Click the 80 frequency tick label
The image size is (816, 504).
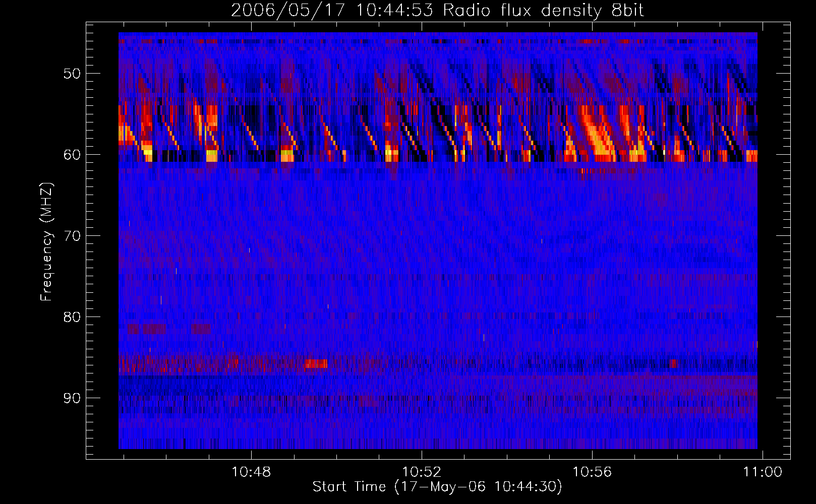[72, 317]
